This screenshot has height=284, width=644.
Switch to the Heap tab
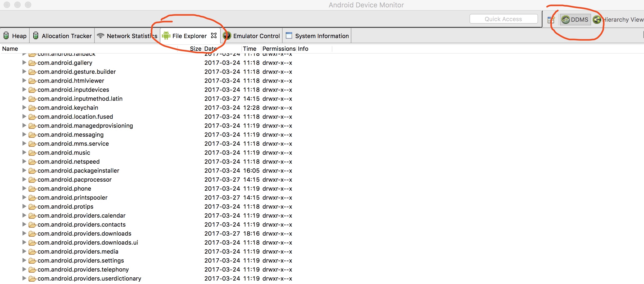[15, 36]
